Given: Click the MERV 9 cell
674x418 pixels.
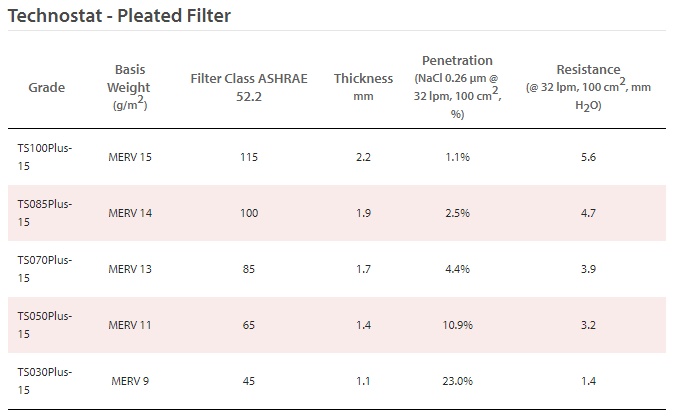Looking at the screenshot, I should [x=130, y=381].
